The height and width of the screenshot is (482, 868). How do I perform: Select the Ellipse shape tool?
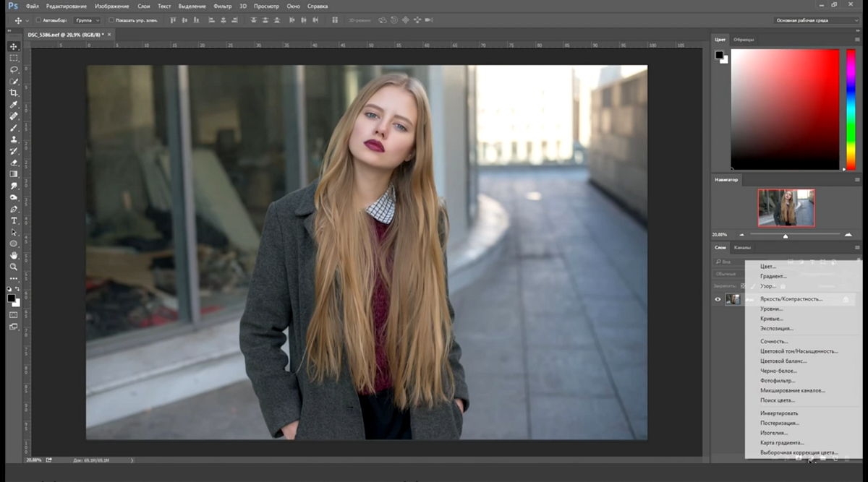click(x=14, y=244)
